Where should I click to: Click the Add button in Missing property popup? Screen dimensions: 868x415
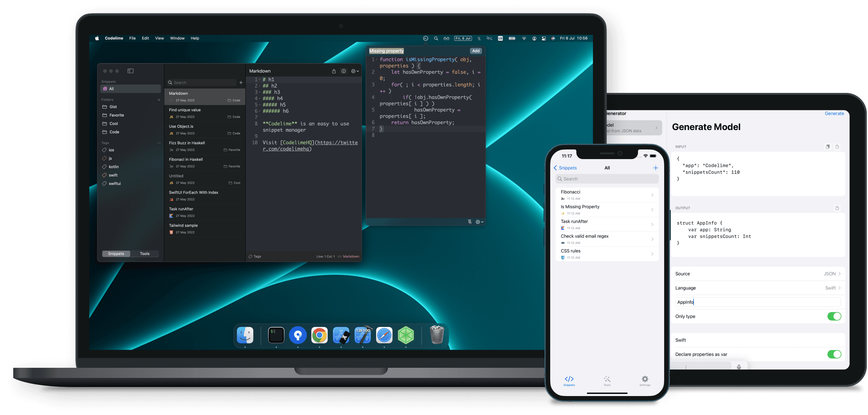(475, 51)
